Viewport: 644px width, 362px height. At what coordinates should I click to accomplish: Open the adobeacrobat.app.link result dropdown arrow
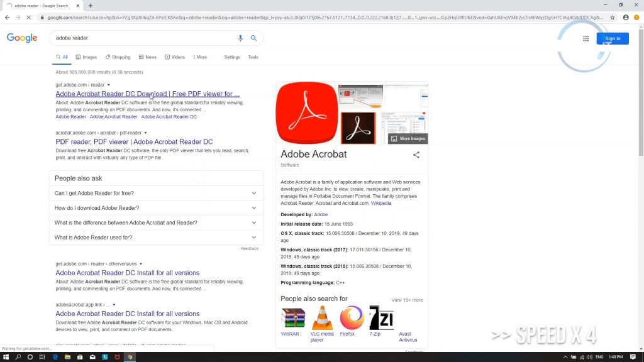(x=114, y=305)
